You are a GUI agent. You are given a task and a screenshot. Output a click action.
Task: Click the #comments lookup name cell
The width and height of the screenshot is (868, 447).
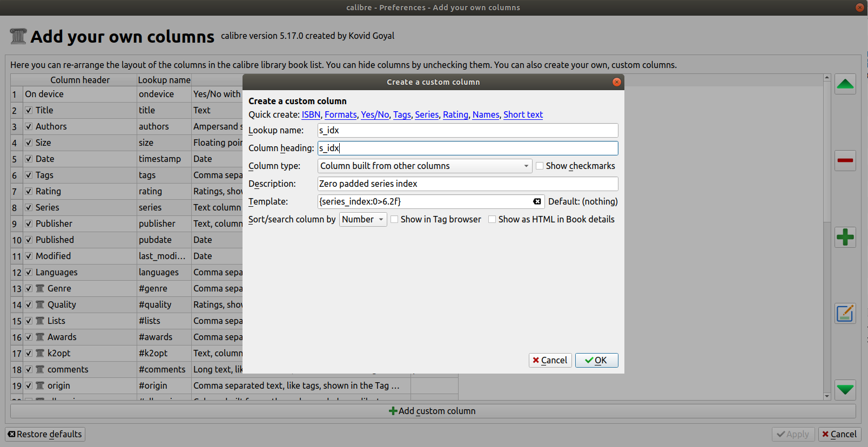164,369
